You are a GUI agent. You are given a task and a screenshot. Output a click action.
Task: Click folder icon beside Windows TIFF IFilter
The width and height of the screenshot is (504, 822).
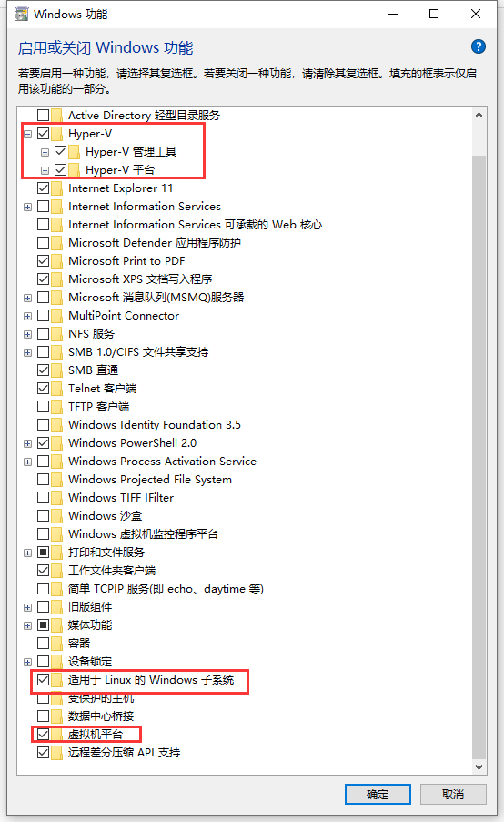click(x=57, y=497)
